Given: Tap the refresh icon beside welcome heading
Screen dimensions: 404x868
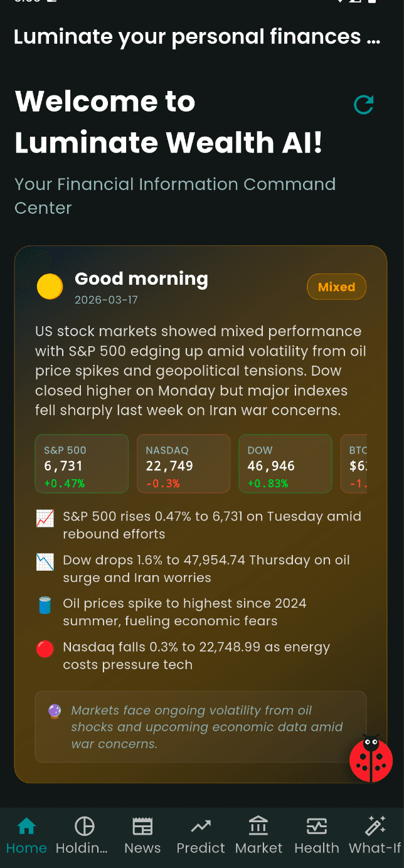Looking at the screenshot, I should coord(364,105).
